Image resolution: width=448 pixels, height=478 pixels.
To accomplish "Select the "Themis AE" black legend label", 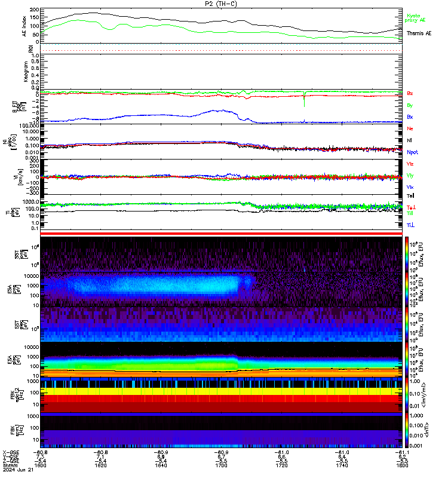I will click(419, 33).
